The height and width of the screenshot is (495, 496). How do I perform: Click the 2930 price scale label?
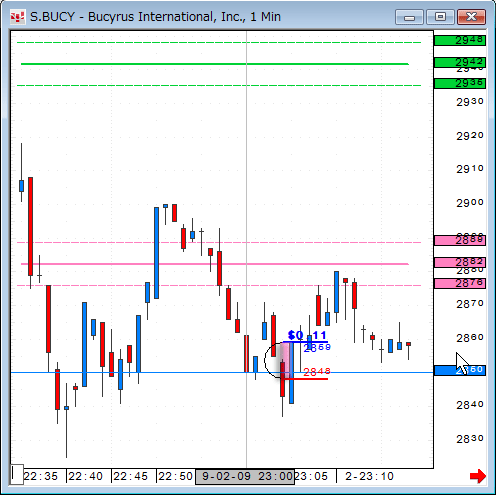click(470, 102)
